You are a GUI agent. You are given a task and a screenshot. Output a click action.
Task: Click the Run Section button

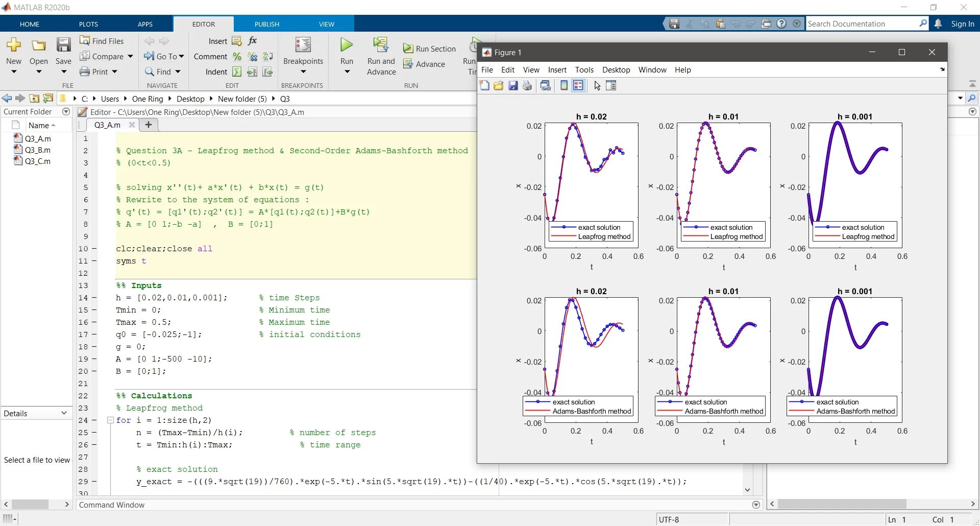(430, 49)
